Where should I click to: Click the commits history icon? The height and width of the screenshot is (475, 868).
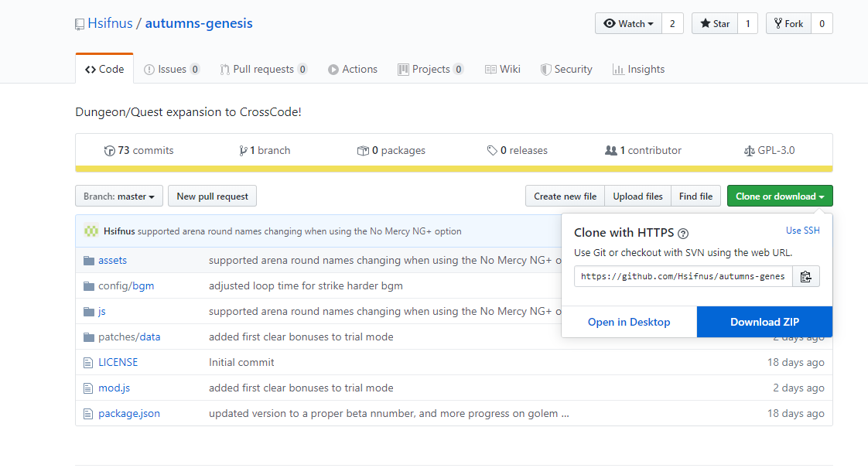pyautogui.click(x=109, y=151)
